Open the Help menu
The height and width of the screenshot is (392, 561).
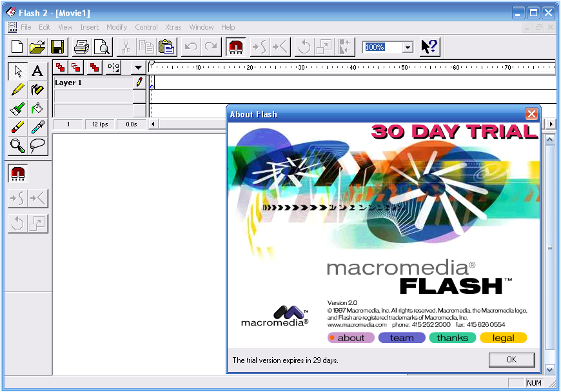[228, 27]
